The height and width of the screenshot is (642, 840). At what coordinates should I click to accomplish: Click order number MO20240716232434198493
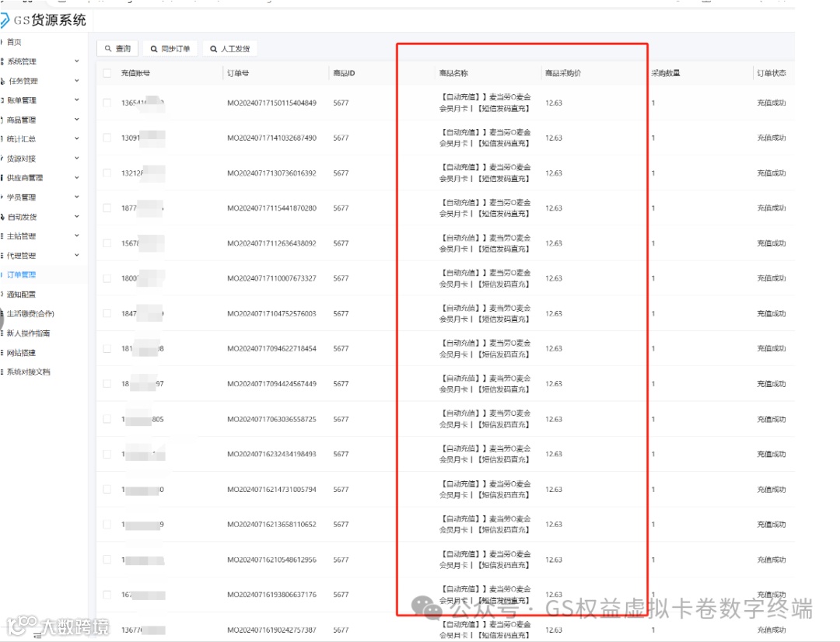[271, 454]
